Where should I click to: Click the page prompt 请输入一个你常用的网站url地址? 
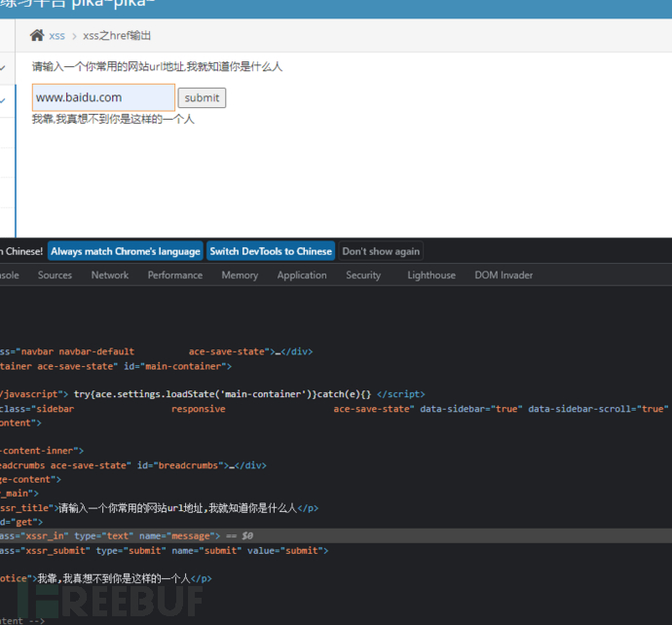157,67
